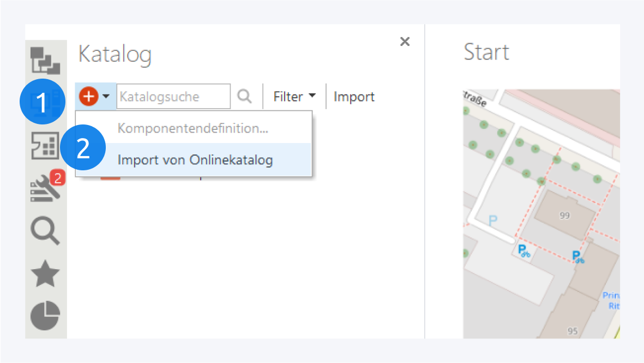Select Komponentendefinition... menu entry
The image size is (644, 363).
tap(194, 129)
